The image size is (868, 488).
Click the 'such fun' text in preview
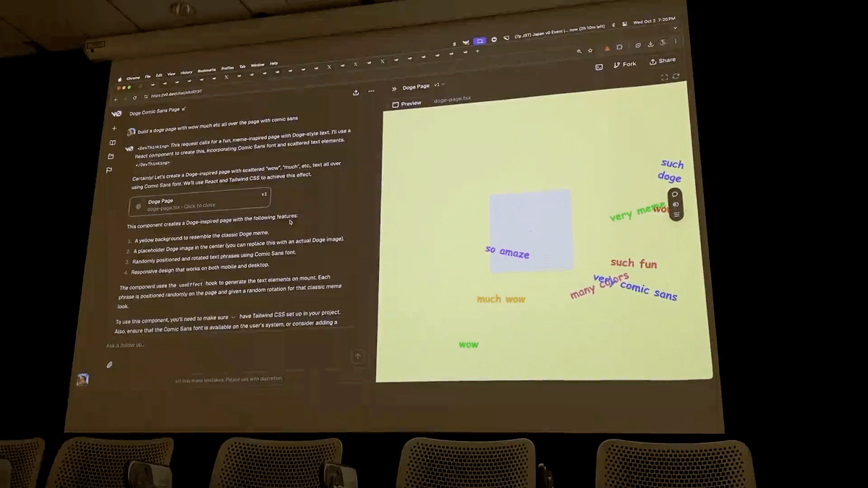pos(634,263)
